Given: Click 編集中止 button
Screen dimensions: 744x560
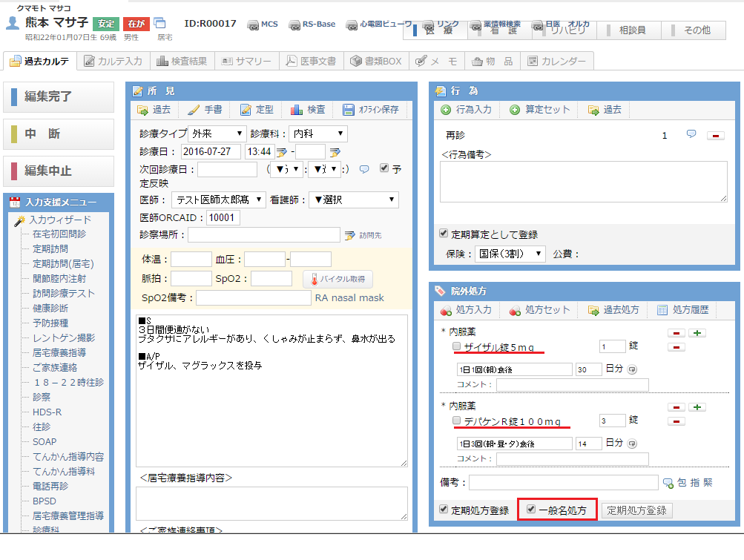Looking at the screenshot, I should (59, 171).
